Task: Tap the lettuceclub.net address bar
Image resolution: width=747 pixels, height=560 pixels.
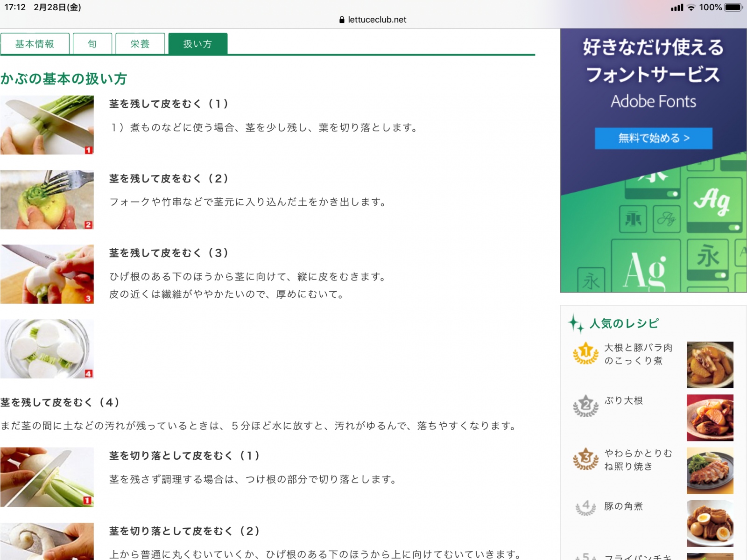Action: [373, 20]
